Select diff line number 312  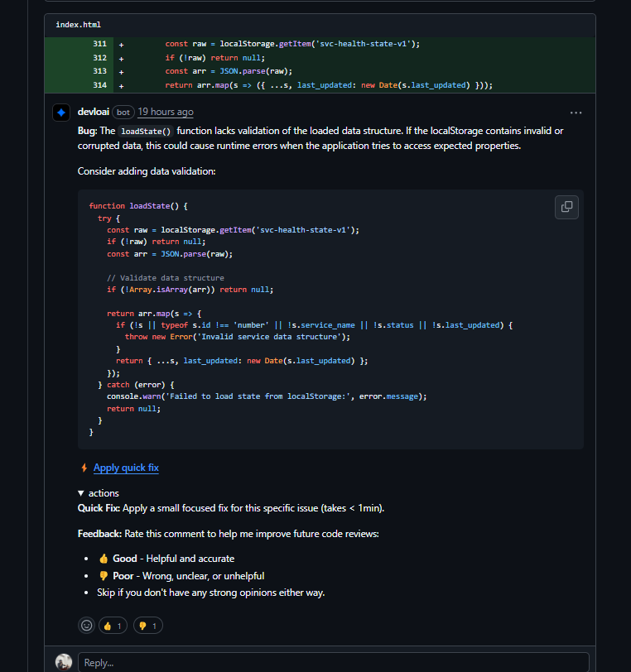pyautogui.click(x=100, y=58)
